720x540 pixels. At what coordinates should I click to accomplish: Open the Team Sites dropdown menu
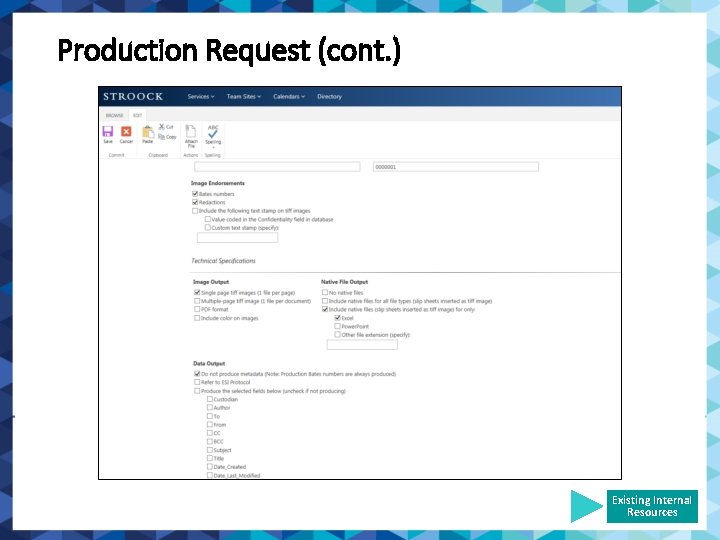tap(243, 96)
